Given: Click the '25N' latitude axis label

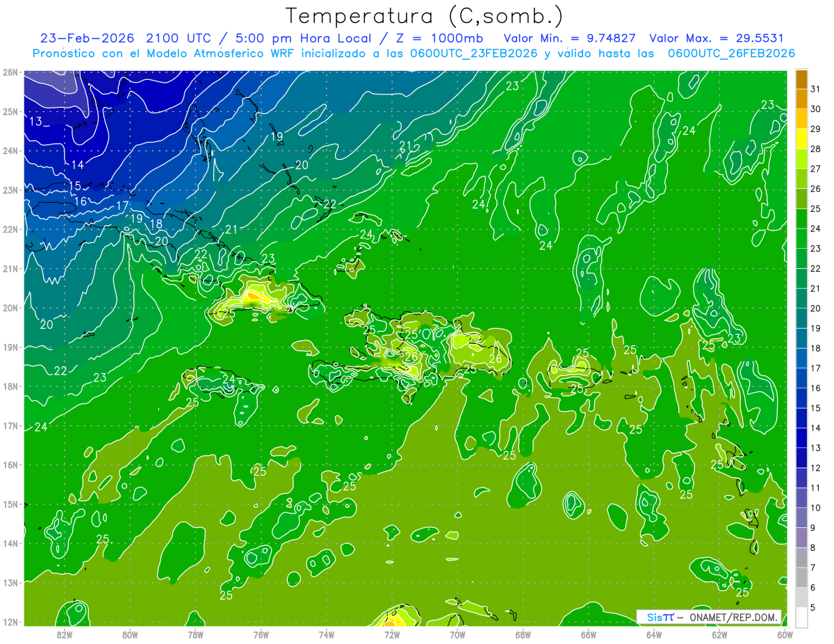Looking at the screenshot, I should [x=10, y=112].
